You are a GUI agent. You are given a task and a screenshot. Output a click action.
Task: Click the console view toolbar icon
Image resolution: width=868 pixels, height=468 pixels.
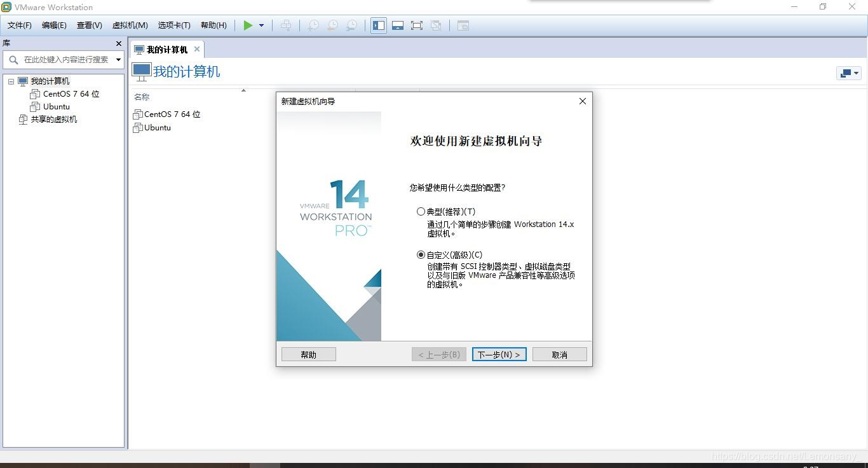click(463, 25)
